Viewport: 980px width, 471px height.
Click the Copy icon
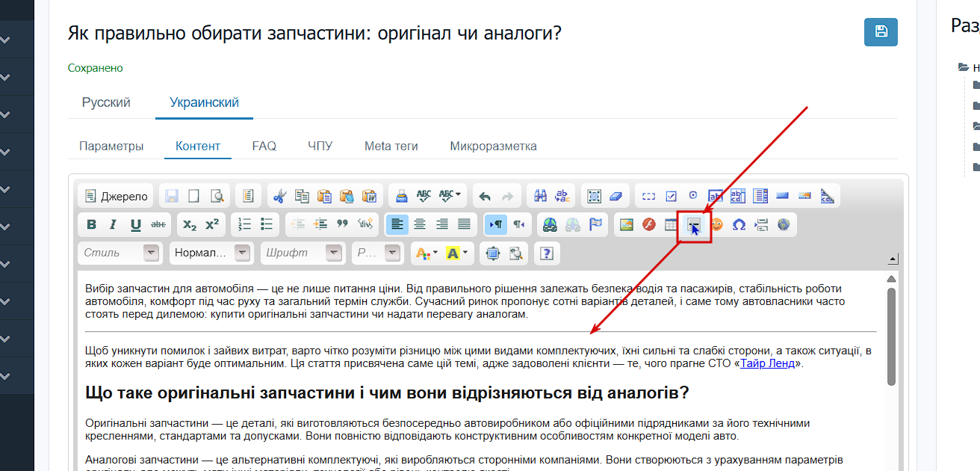coord(302,196)
